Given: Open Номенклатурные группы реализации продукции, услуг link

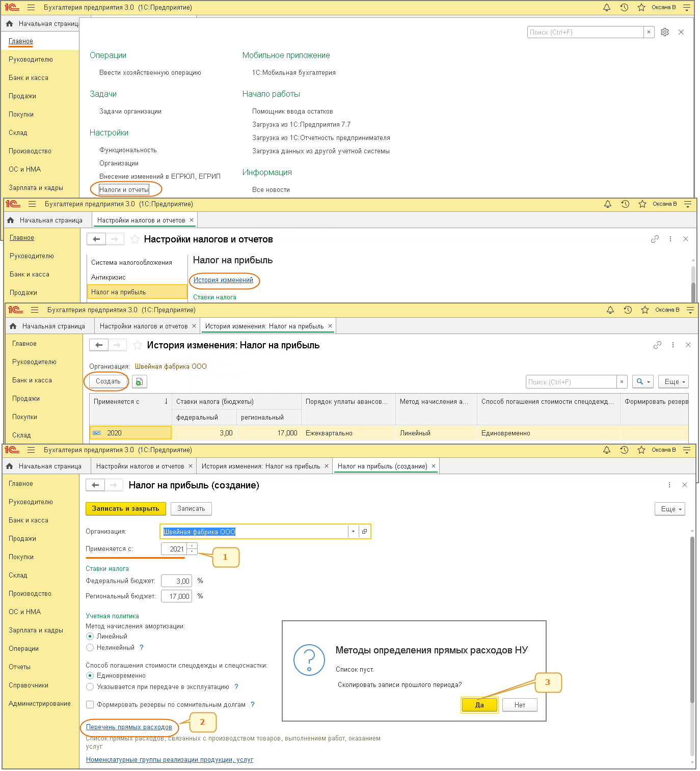Looking at the screenshot, I should (x=170, y=759).
